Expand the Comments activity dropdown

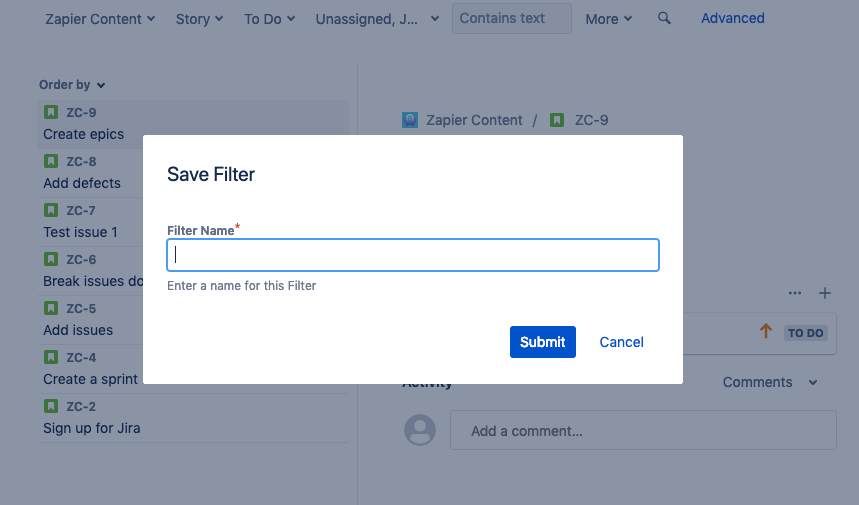[x=770, y=382]
